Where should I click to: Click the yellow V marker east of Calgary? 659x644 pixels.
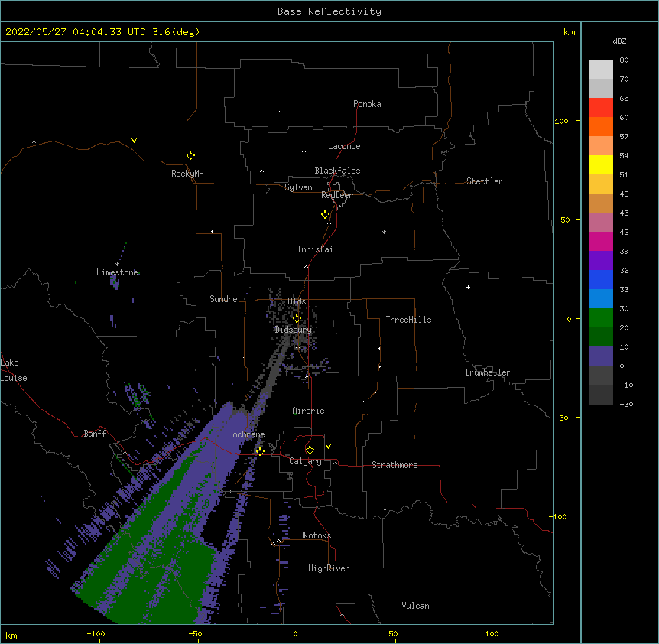click(328, 447)
